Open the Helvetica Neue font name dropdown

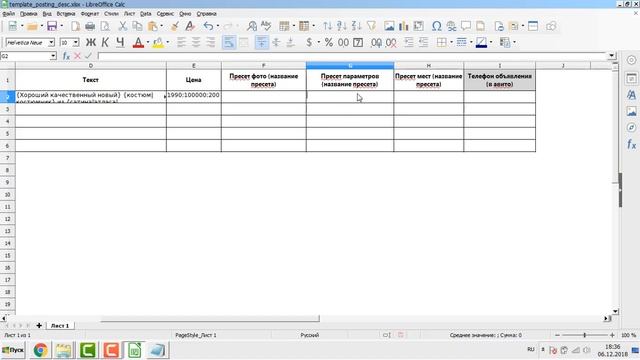click(51, 42)
